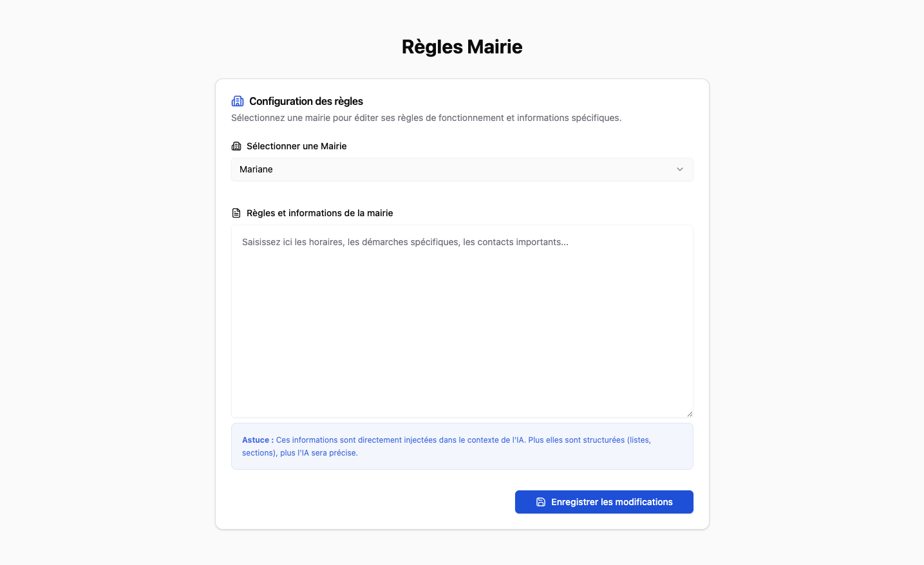
Task: Click the document icon near Règles et informations
Action: click(236, 212)
